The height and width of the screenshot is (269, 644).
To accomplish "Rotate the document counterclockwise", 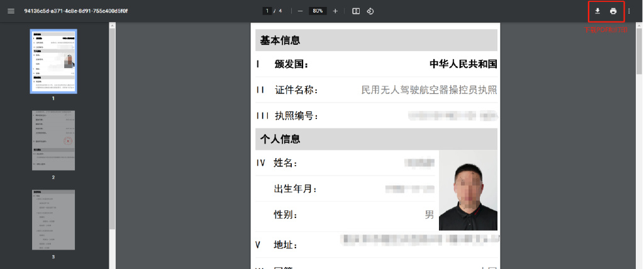I will 370,11.
